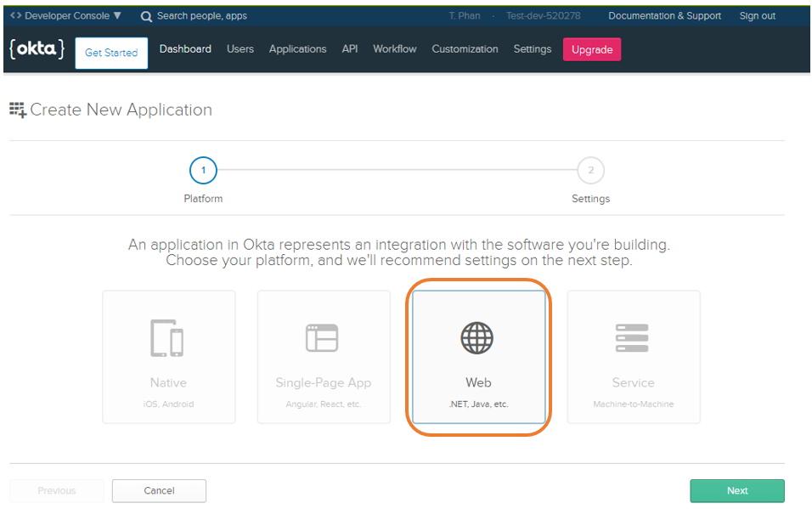
Task: Click the Upgrade button
Action: pos(592,50)
